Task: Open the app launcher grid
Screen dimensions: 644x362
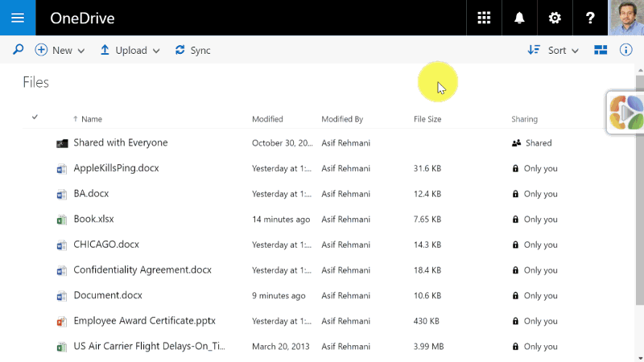Action: [484, 18]
